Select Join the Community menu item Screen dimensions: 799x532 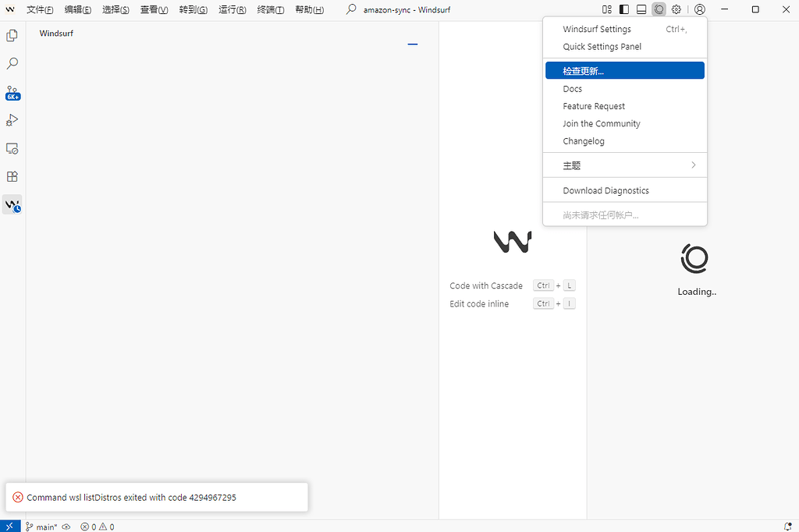625,123
